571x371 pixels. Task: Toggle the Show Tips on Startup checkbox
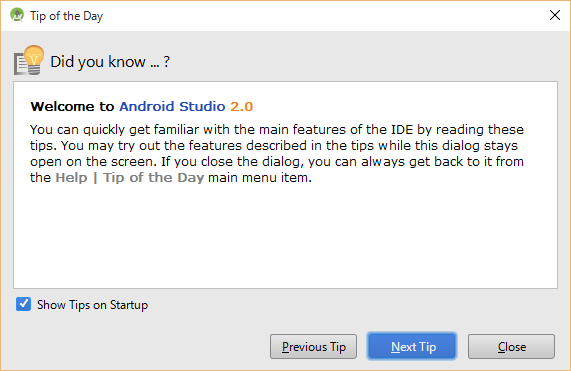[x=23, y=304]
